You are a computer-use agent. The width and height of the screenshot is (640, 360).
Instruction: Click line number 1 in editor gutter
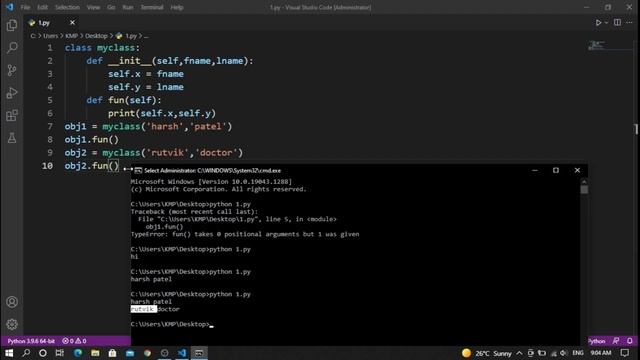pyautogui.click(x=50, y=48)
